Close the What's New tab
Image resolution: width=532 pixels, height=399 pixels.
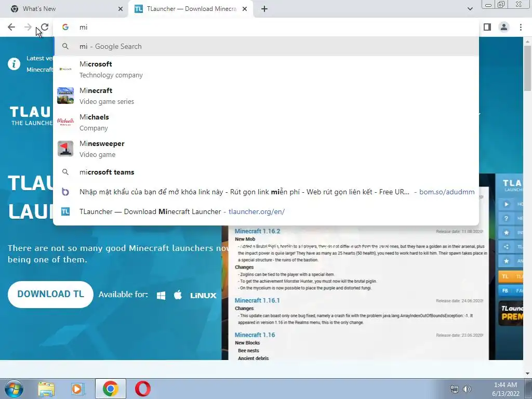pos(121,9)
